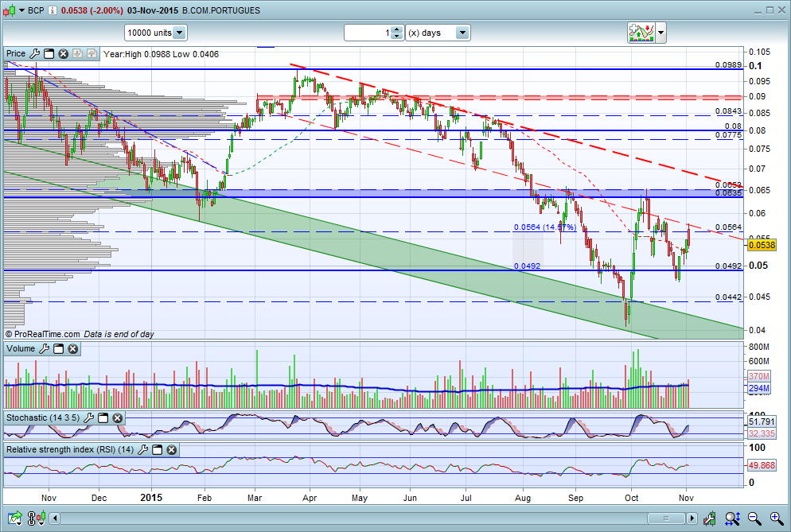Click the timeframe number input field
The height and width of the screenshot is (532, 791).
pos(368,33)
